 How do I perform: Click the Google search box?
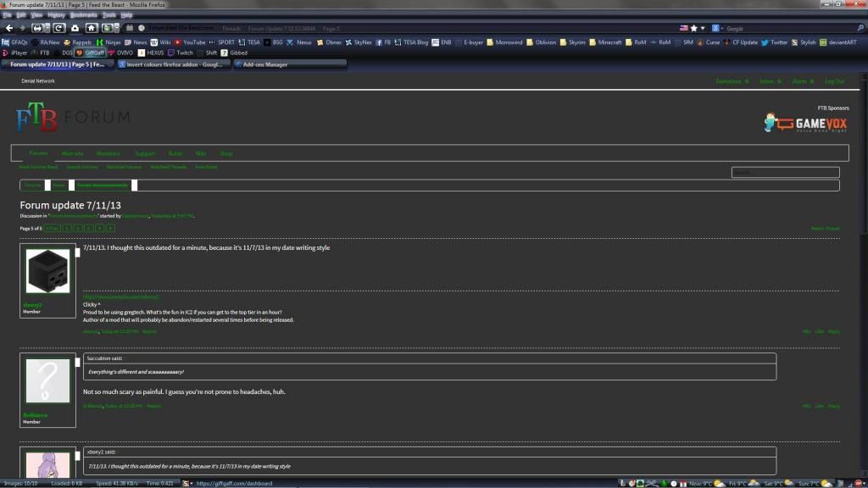pos(790,28)
